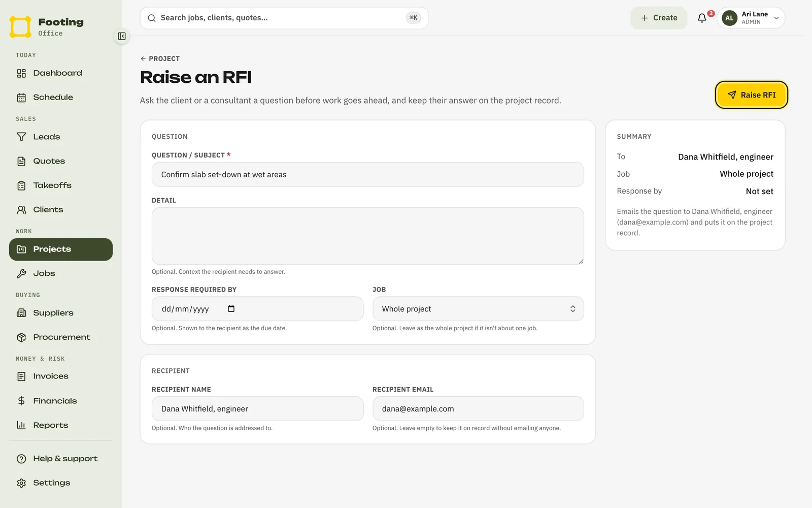
Task: Open Invoices from the sidebar
Action: [x=61, y=376]
